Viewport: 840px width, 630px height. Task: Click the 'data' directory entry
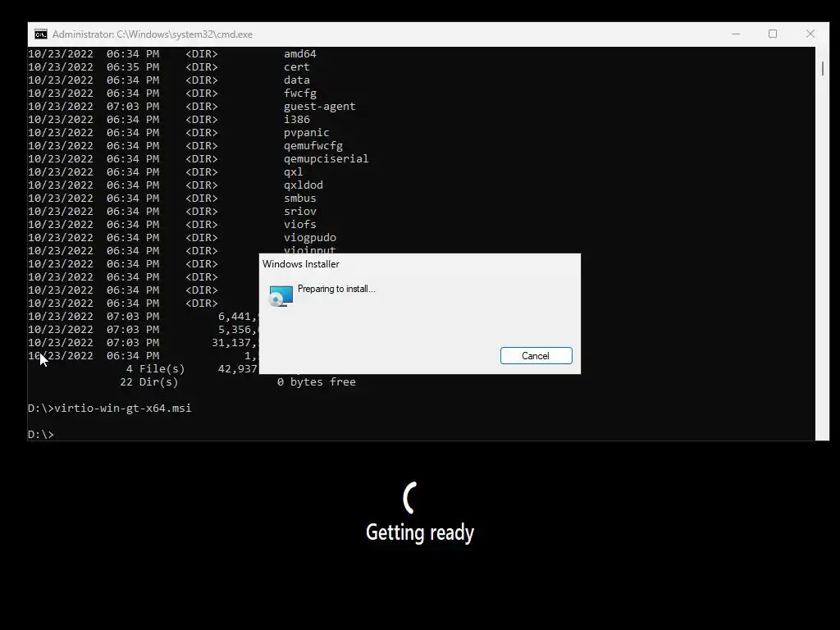297,80
